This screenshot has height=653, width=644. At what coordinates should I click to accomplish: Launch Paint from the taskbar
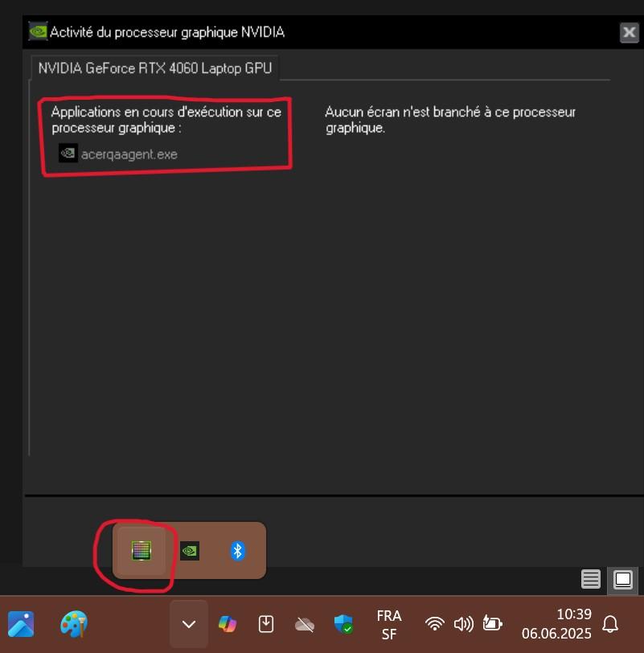[x=74, y=624]
